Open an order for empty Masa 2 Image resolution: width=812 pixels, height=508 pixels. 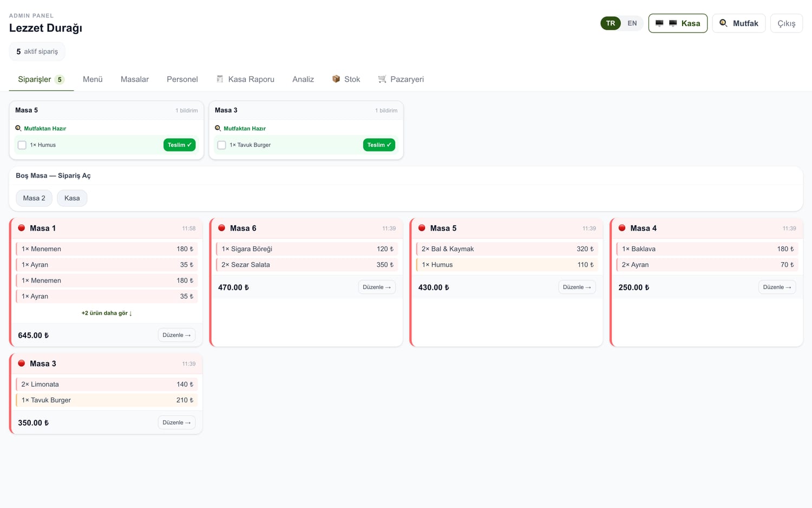(x=34, y=198)
